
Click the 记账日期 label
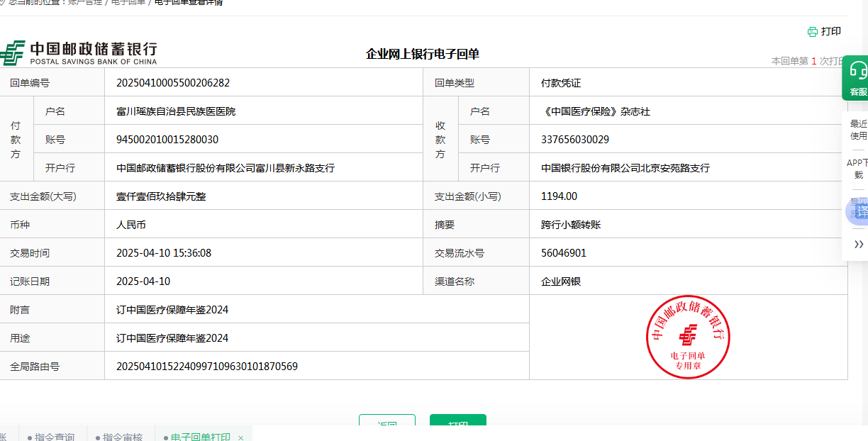click(30, 281)
